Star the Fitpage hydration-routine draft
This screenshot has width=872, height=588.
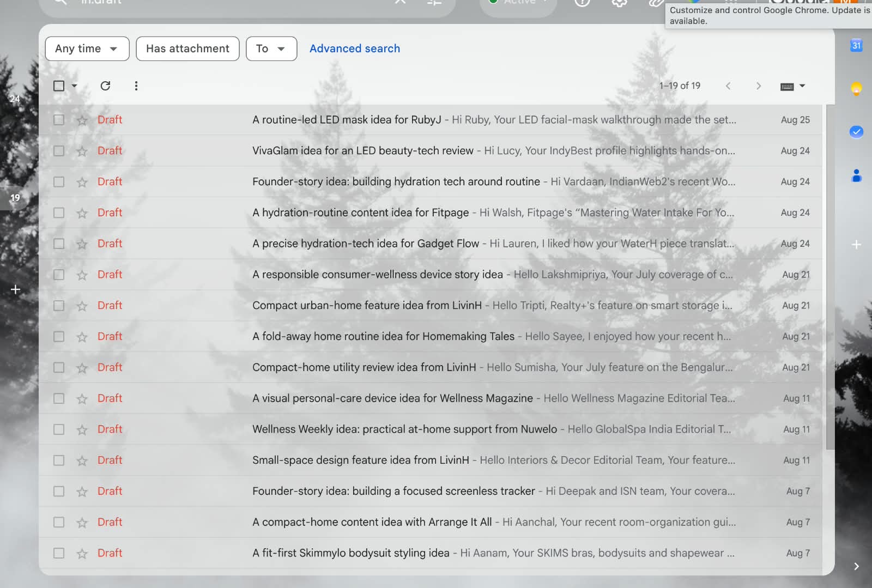(82, 213)
